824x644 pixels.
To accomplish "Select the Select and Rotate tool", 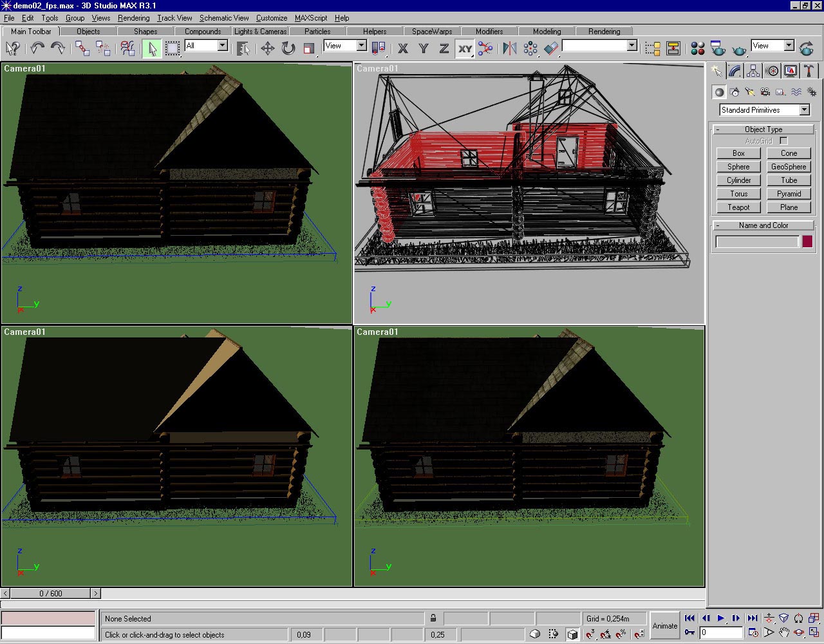I will pyautogui.click(x=288, y=48).
